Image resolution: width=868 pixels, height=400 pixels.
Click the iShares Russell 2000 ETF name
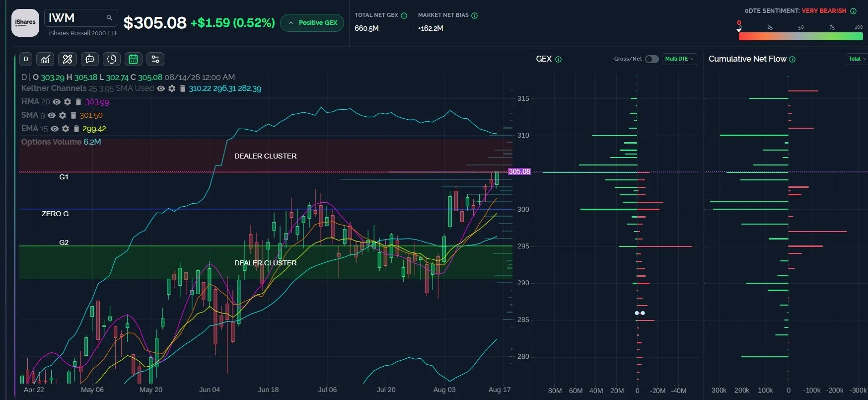[83, 33]
